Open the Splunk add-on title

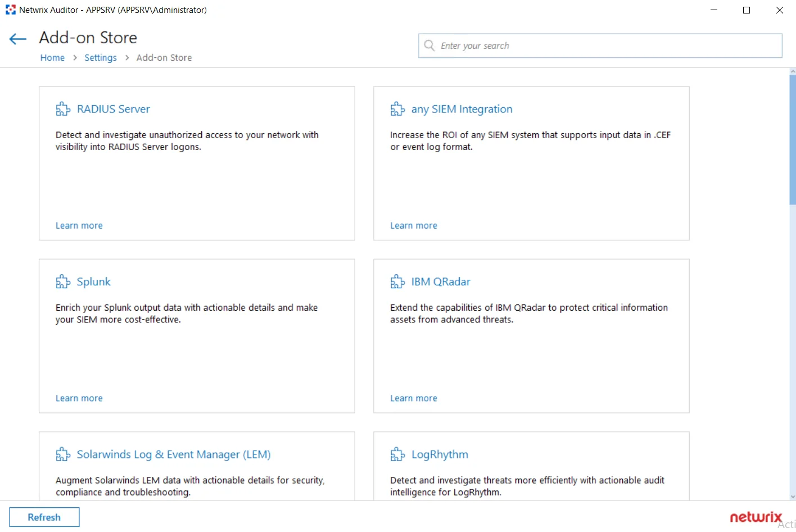click(94, 281)
